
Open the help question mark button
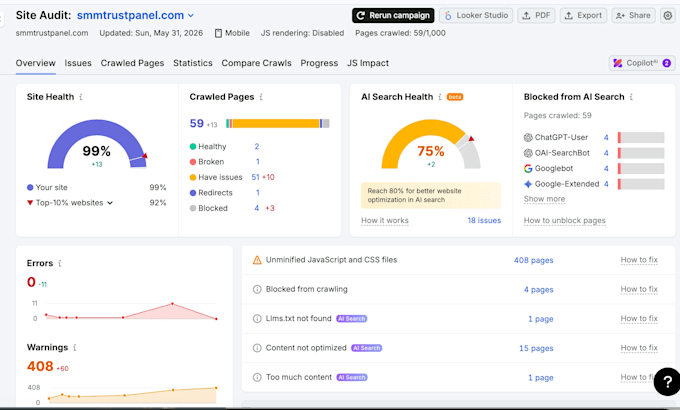pyautogui.click(x=667, y=382)
